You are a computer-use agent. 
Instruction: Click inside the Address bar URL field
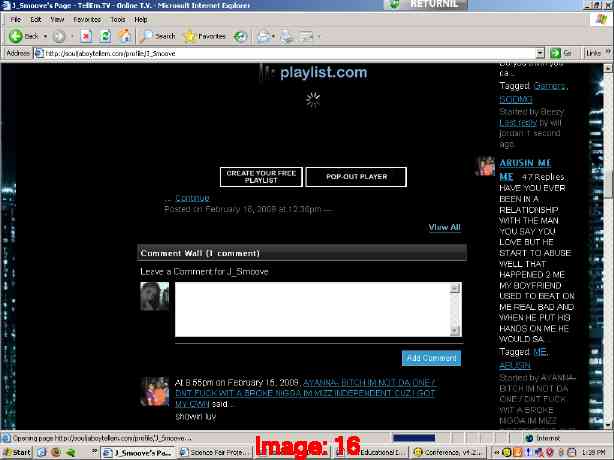(x=290, y=53)
